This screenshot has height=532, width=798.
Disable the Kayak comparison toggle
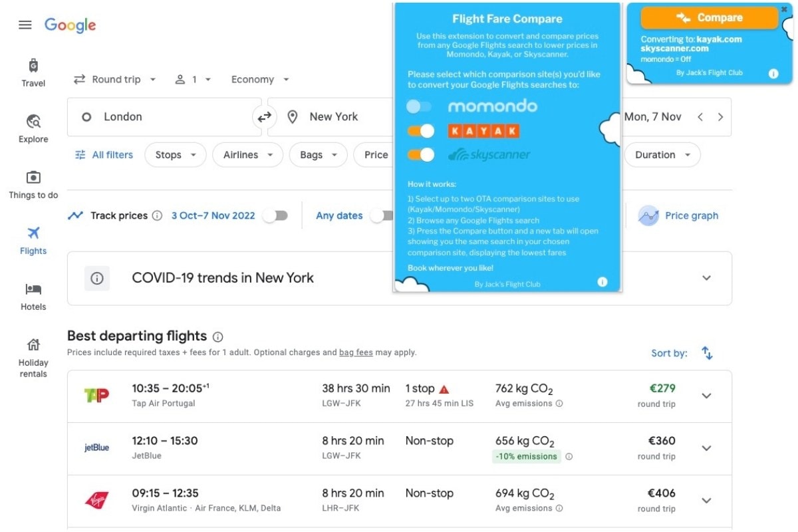click(x=420, y=130)
